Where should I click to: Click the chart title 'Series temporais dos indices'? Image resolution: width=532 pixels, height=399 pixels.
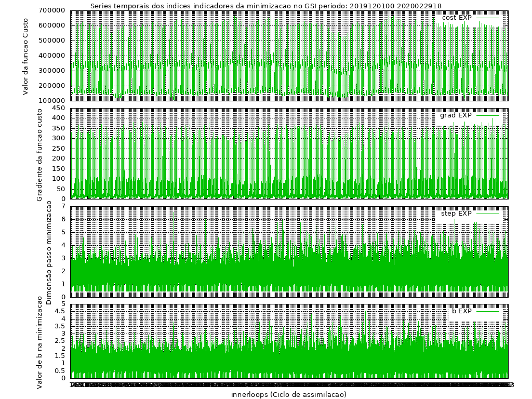(x=151, y=6)
